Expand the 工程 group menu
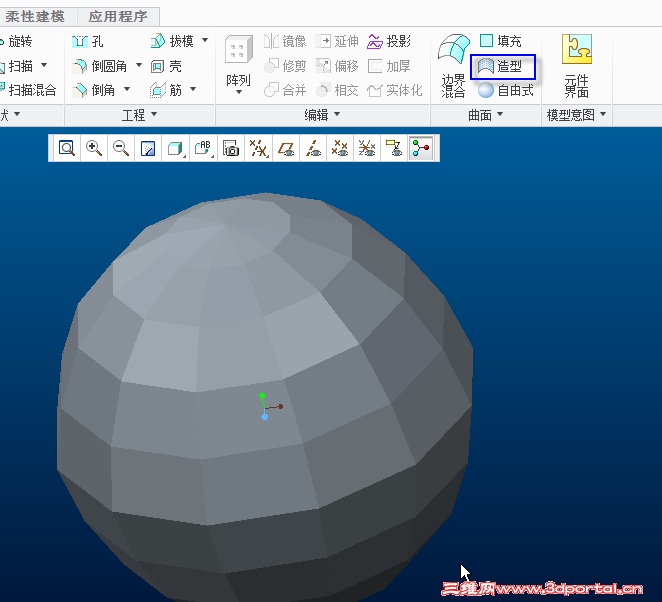This screenshot has width=662, height=602. tap(139, 114)
